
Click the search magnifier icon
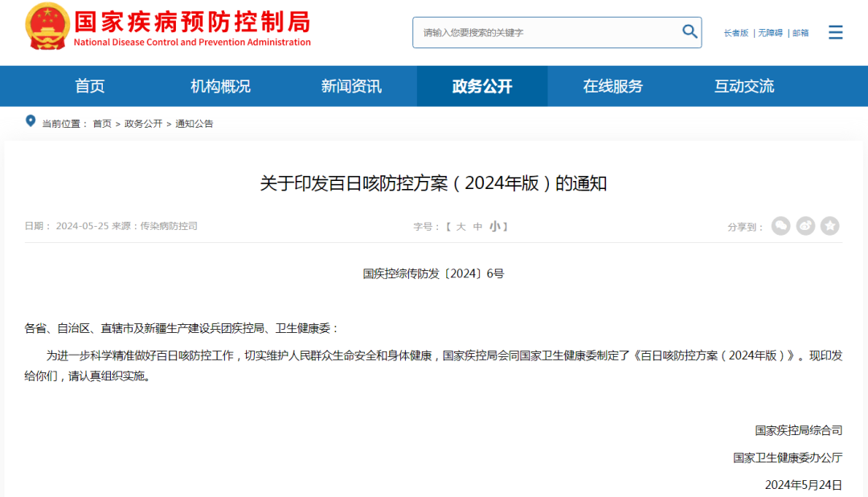click(690, 32)
